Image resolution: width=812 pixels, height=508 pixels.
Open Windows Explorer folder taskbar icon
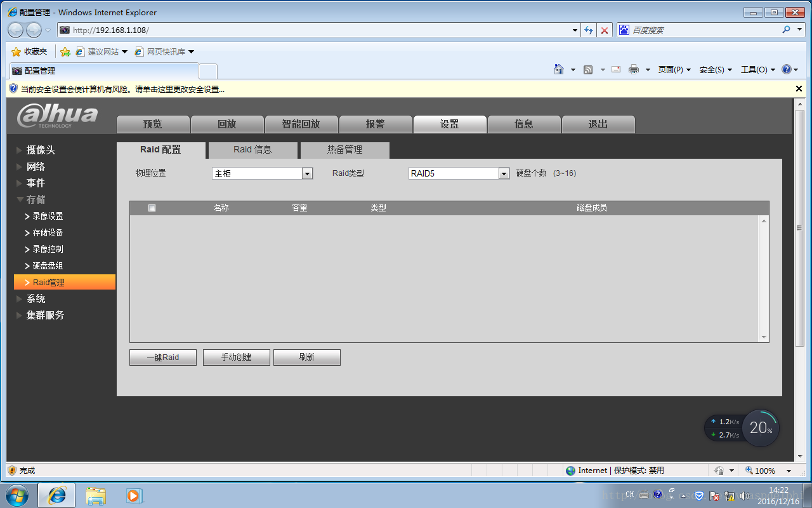point(96,495)
